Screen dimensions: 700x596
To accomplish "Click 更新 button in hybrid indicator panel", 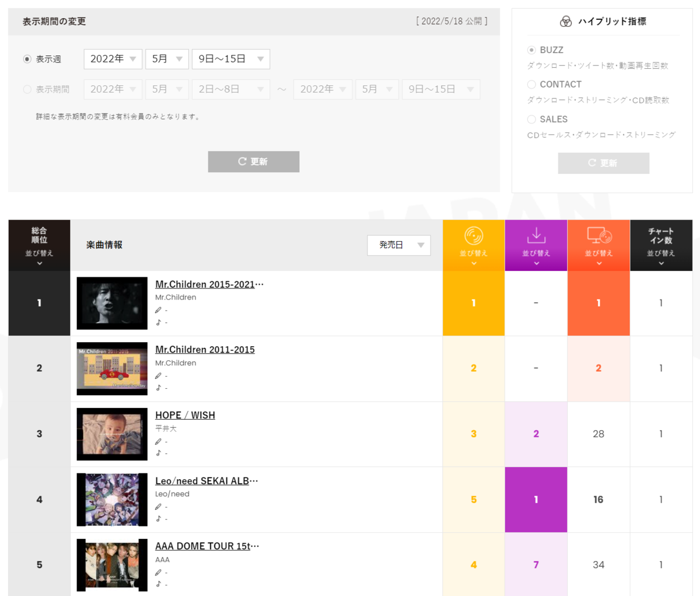I will pos(604,163).
